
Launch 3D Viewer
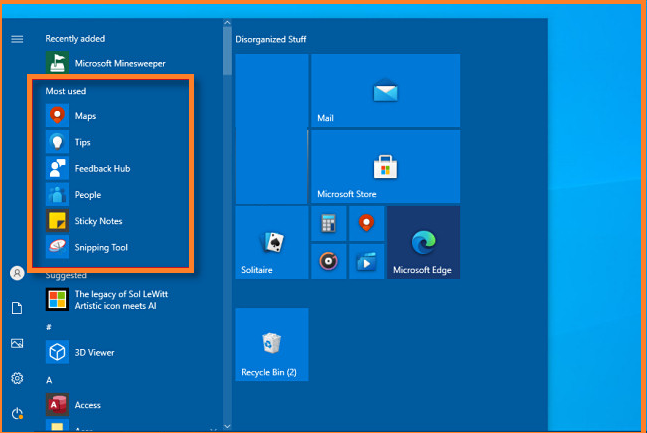(x=80, y=353)
